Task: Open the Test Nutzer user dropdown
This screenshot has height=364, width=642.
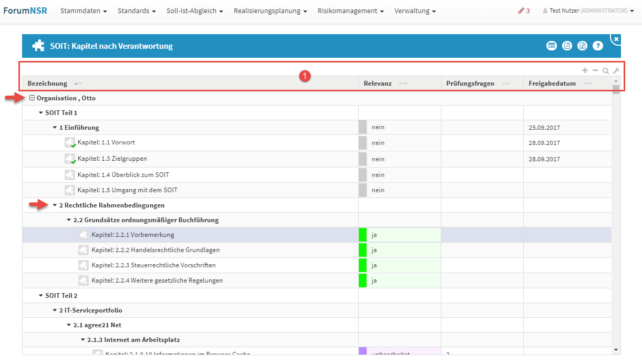Action: (588, 11)
